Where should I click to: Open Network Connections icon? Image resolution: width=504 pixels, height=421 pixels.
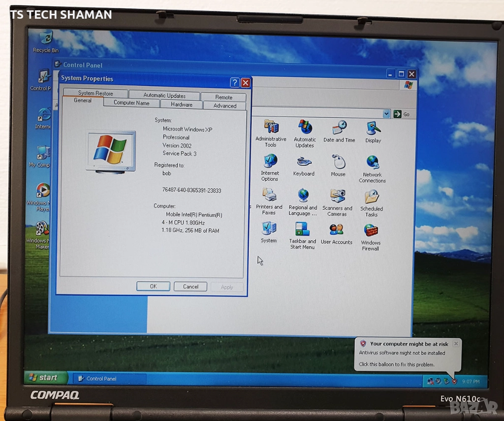click(x=373, y=163)
